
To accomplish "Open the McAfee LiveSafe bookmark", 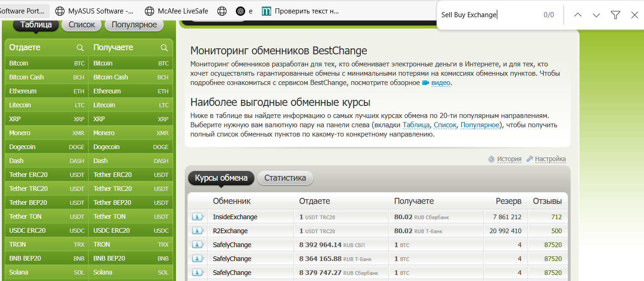I will [x=177, y=11].
